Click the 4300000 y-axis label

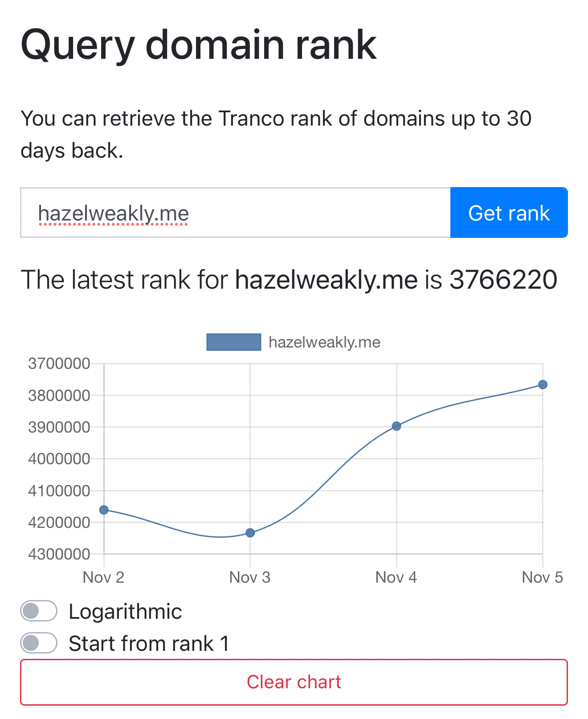[59, 554]
